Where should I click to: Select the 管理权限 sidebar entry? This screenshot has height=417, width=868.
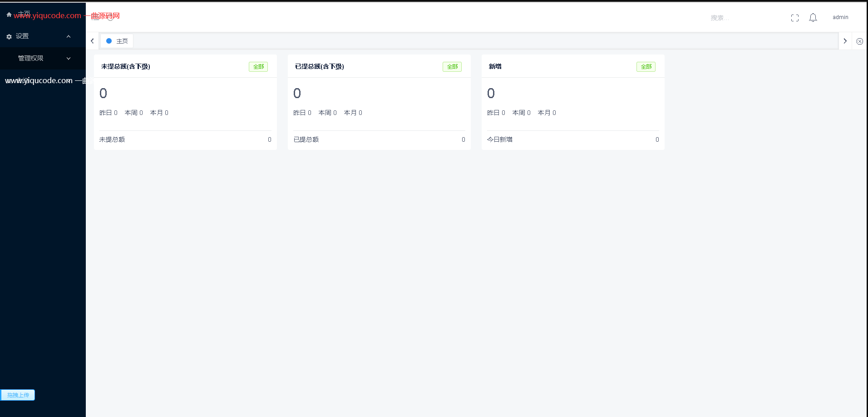point(43,58)
